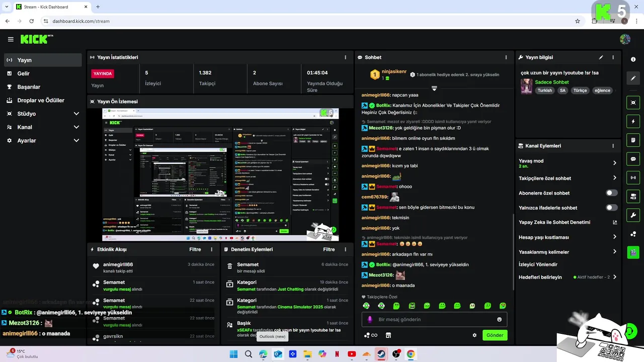644x362 pixels.
Task: Click the chat message input field
Action: 434,319
